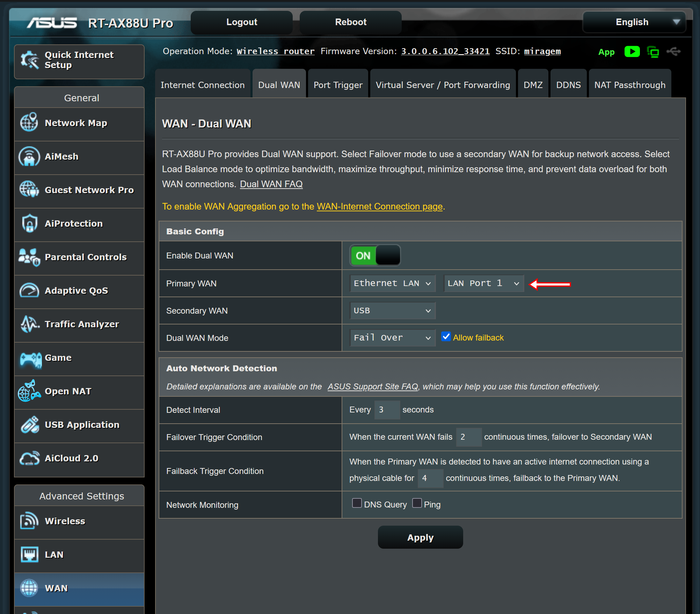Click the AiCloud 2.0 cloud icon
This screenshot has width=700, height=614.
(29, 458)
